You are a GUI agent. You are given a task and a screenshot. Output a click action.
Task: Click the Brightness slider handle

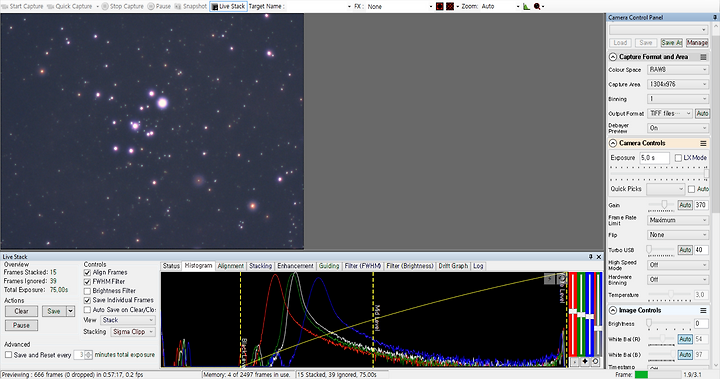click(x=649, y=323)
